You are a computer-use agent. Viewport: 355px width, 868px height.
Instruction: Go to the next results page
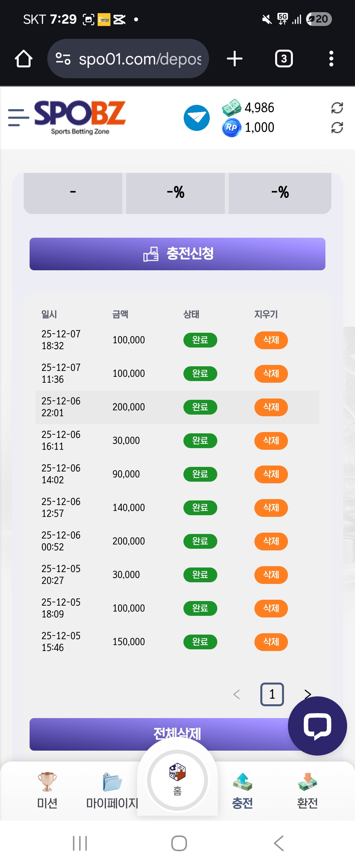point(308,693)
